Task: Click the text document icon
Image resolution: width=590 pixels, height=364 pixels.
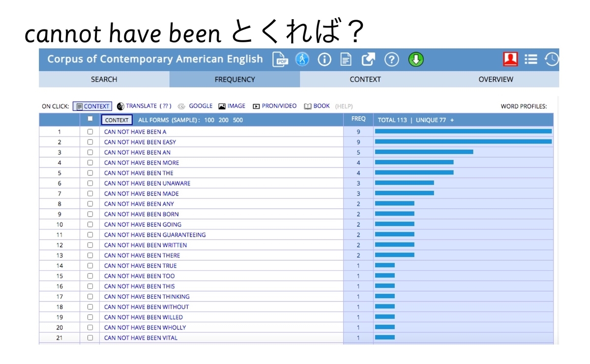Action: click(346, 59)
